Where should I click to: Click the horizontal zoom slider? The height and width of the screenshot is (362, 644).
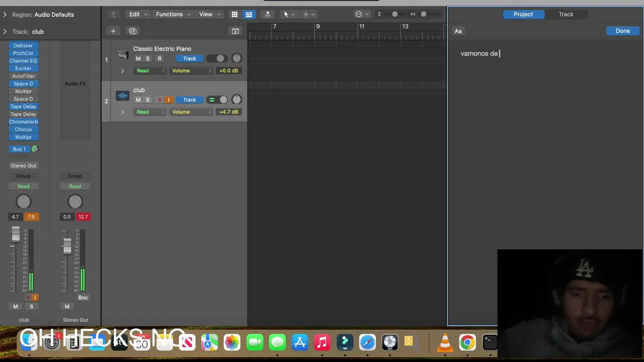coord(423,14)
